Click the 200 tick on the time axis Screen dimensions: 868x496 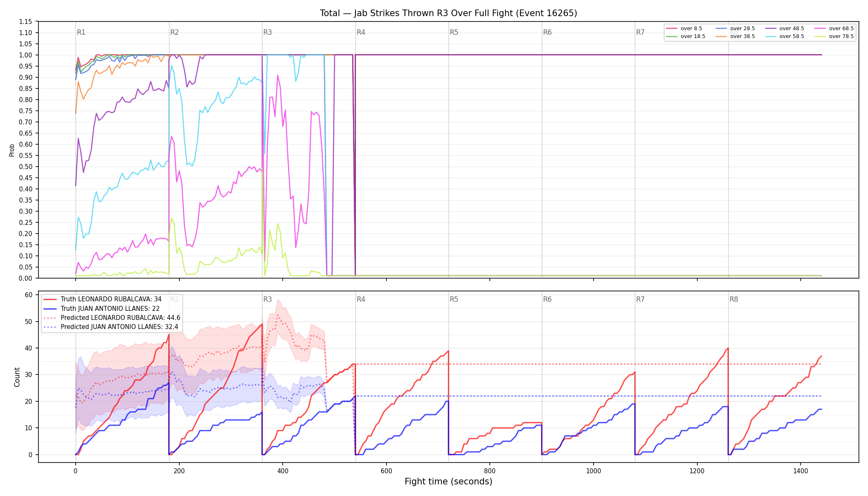point(179,470)
